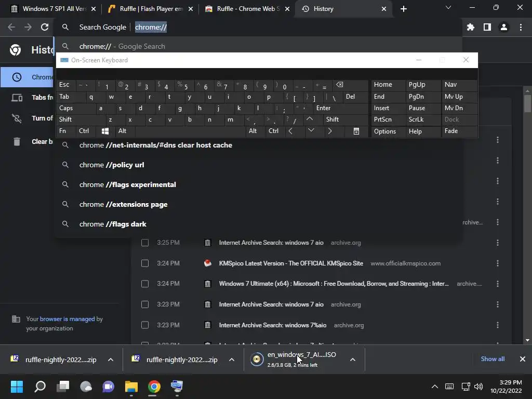
Task: Open the KMSpico Latest Version history link
Action: point(291,263)
